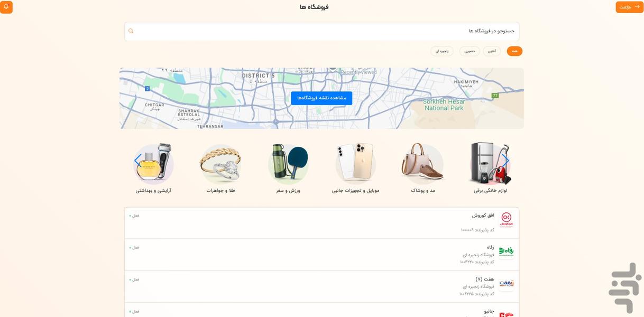This screenshot has width=644, height=317.
Task: Select the طلا و جواهرات ring icon
Action: tap(220, 163)
